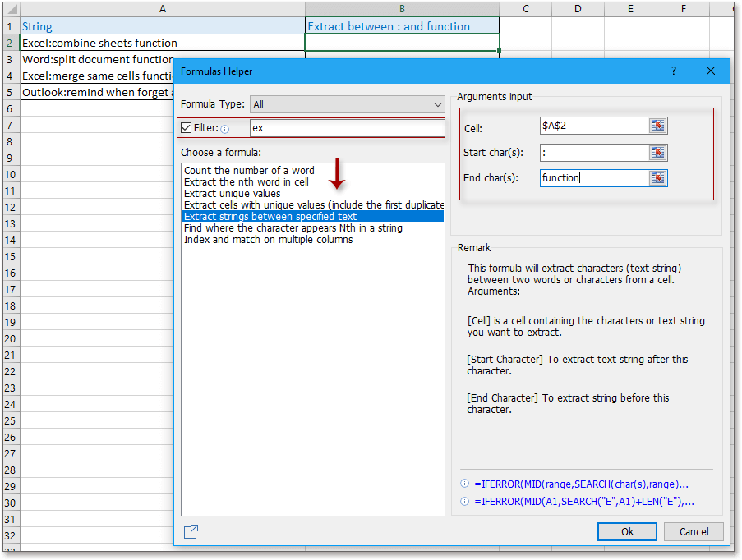Open the Formula Type dropdown
This screenshot has height=560, width=742.
point(439,104)
